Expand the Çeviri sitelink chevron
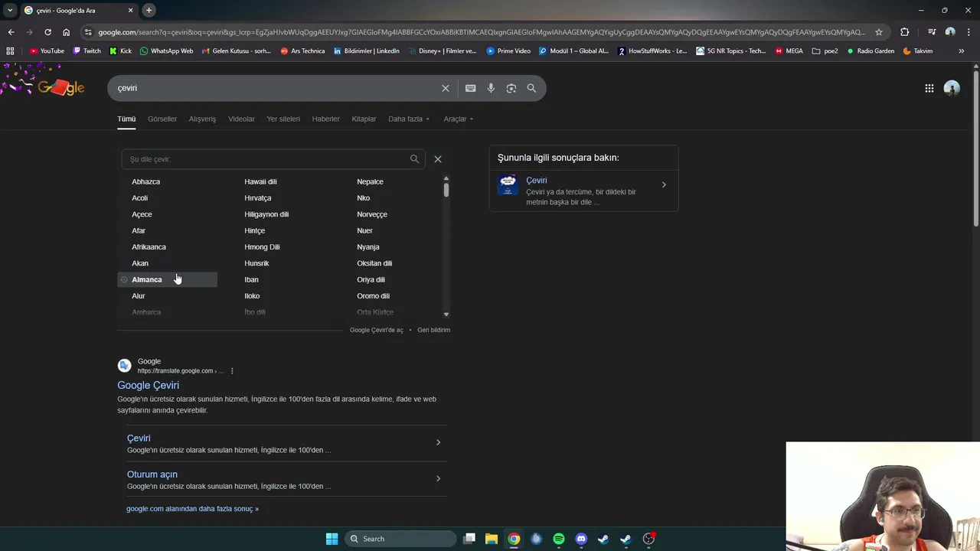980x551 pixels. 438,442
